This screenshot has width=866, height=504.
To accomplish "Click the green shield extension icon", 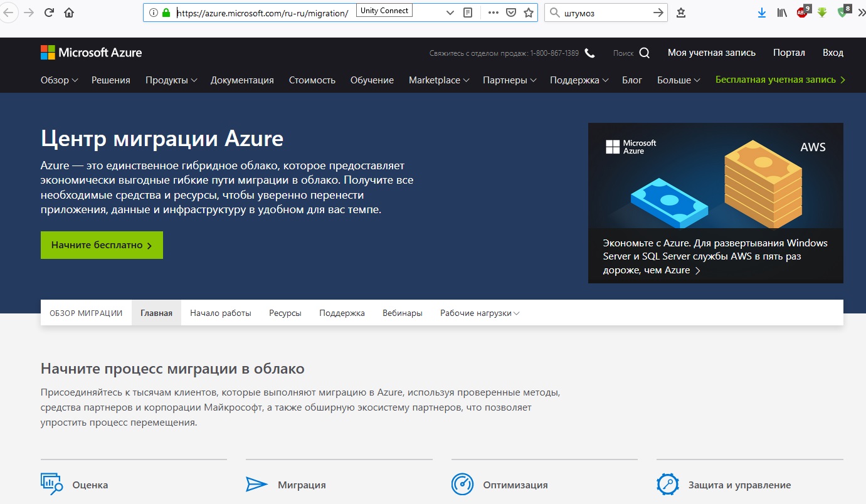I will pos(843,11).
